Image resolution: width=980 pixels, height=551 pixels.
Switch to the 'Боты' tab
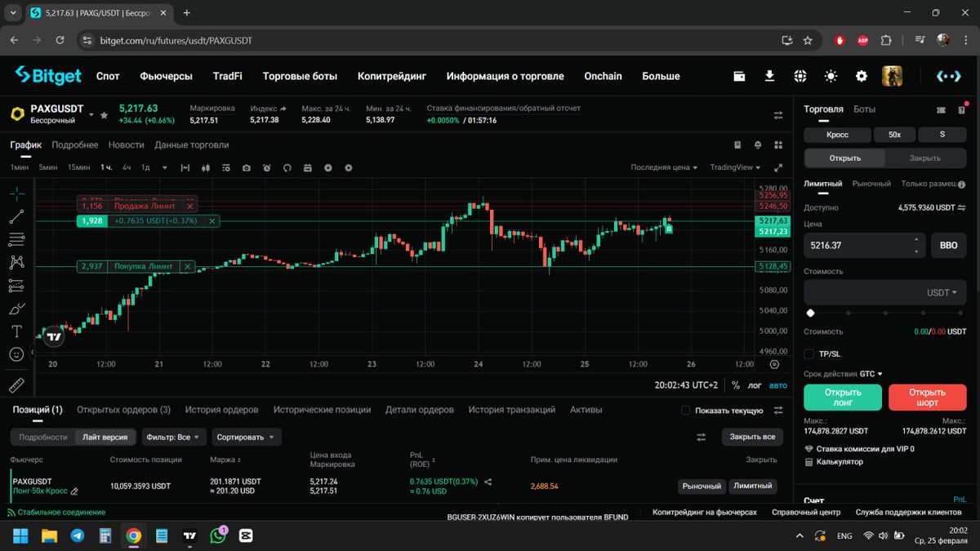tap(864, 109)
